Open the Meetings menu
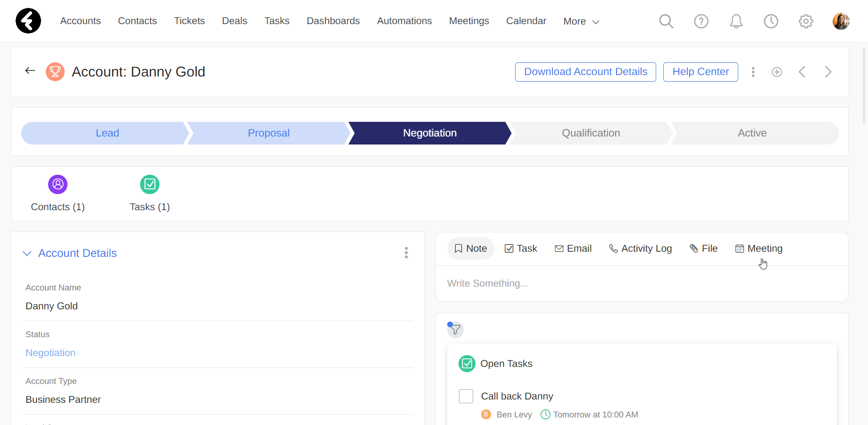The image size is (868, 425). click(x=469, y=21)
